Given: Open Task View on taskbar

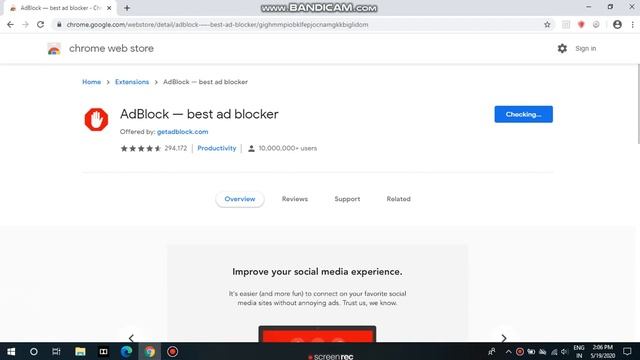Looking at the screenshot, I should click(56, 351).
